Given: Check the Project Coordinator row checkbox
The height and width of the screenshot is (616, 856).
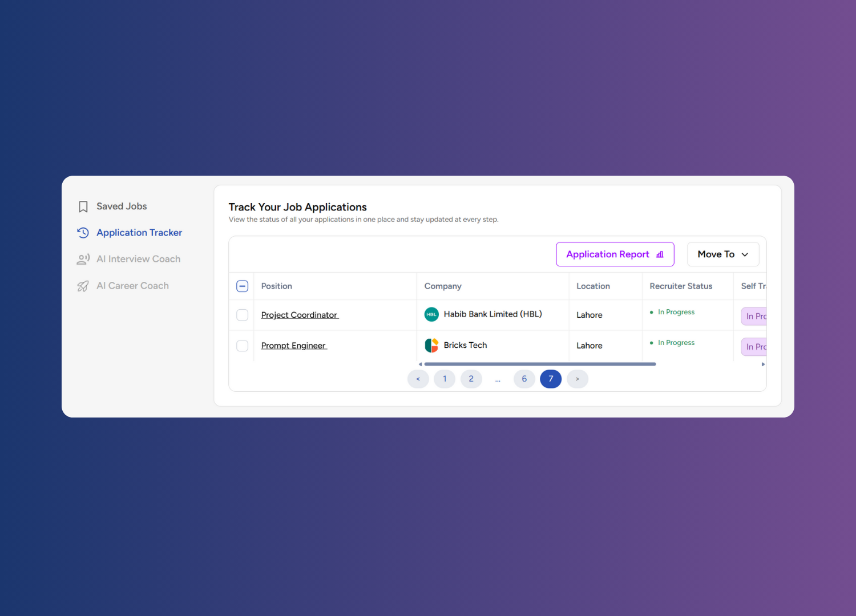Looking at the screenshot, I should [x=242, y=315].
